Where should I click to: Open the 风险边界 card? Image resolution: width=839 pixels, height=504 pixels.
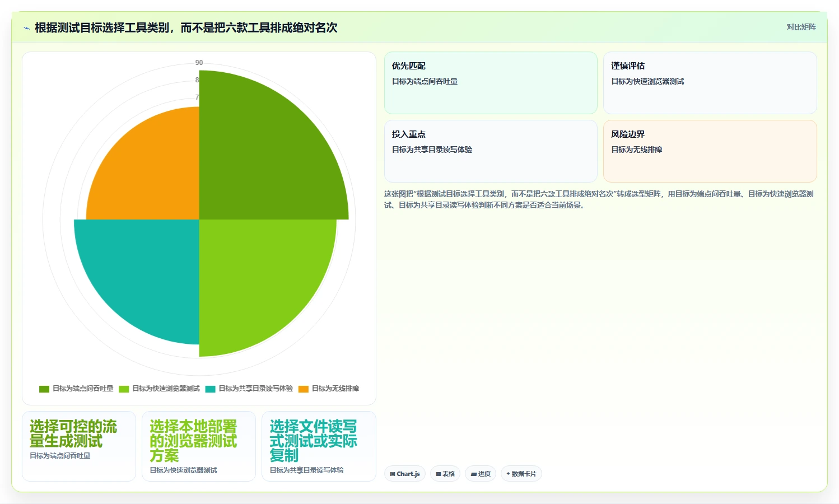tap(710, 151)
